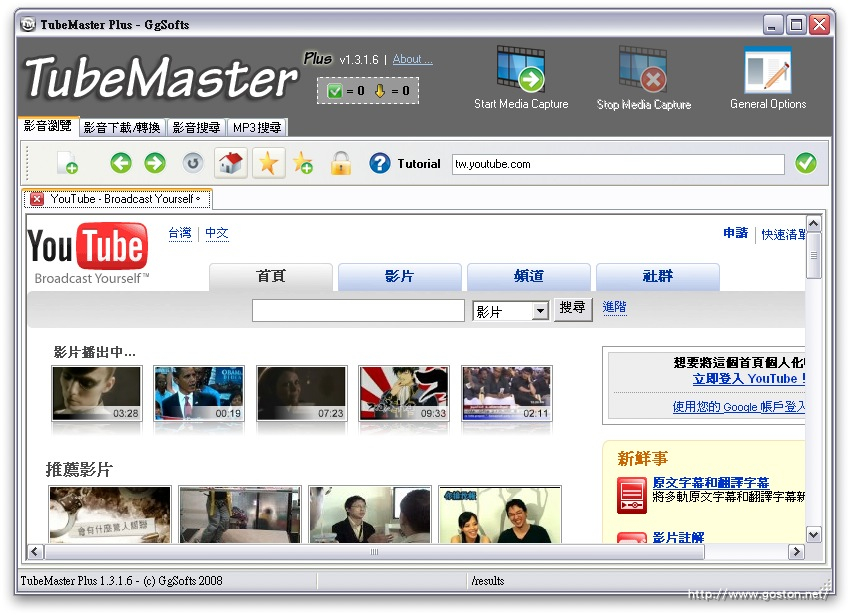Close the YouTube tab with red X

[37, 199]
